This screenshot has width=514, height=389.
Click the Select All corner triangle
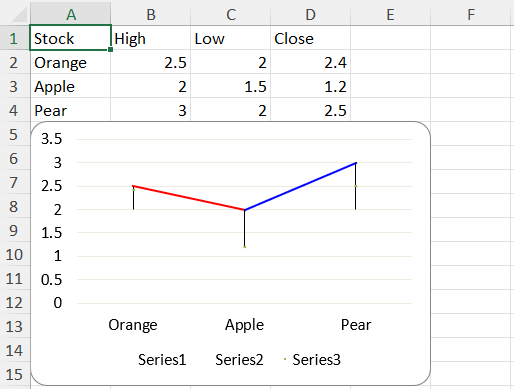[x=19, y=15]
